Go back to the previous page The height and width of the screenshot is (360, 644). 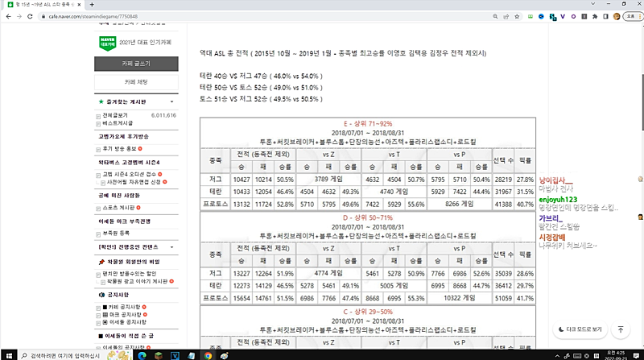tap(9, 16)
